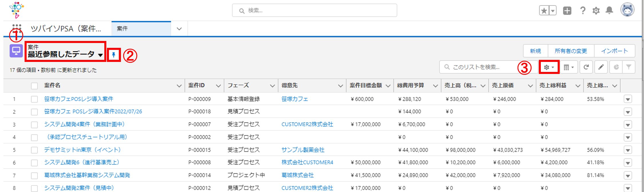Open the 笹塚カフェPOSレジ導入案件 record
The width and height of the screenshot is (644, 192).
[x=79, y=99]
